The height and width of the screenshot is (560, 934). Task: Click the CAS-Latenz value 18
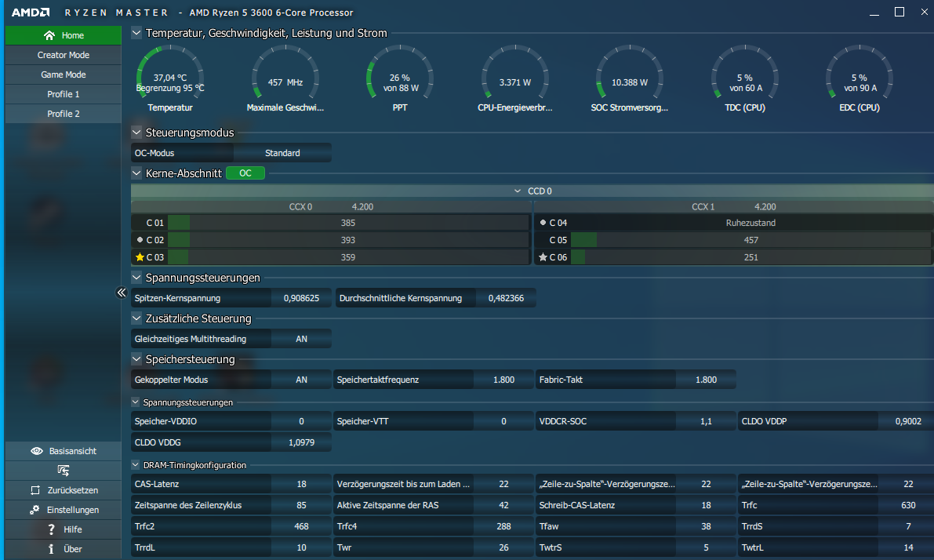(301, 485)
